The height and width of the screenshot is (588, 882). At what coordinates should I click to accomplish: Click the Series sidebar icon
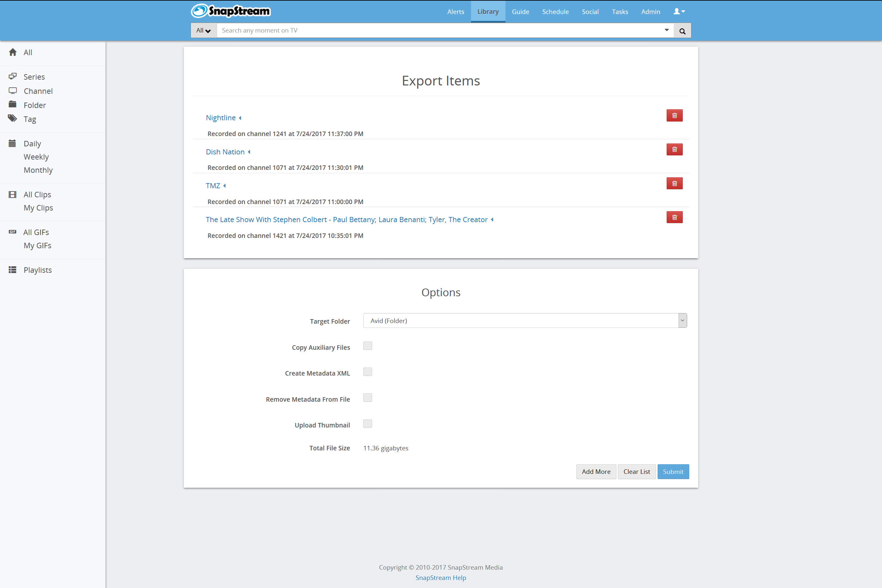tap(13, 76)
